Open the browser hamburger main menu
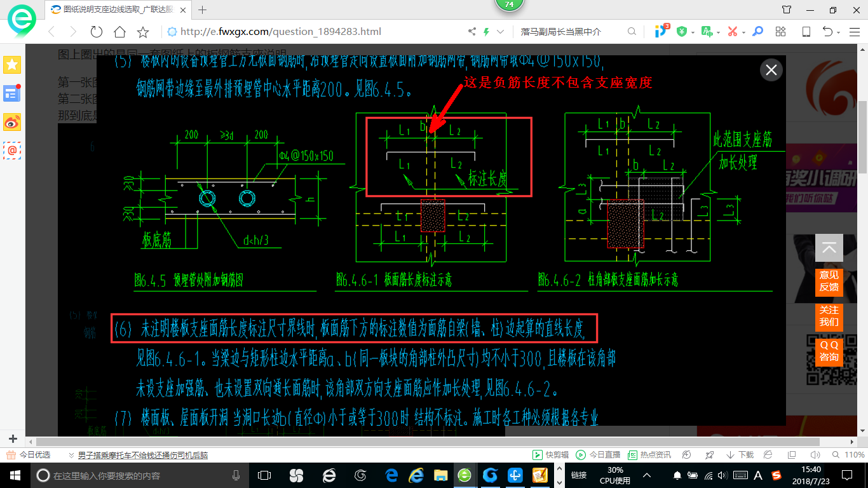Viewport: 868px width, 488px height. click(x=854, y=32)
